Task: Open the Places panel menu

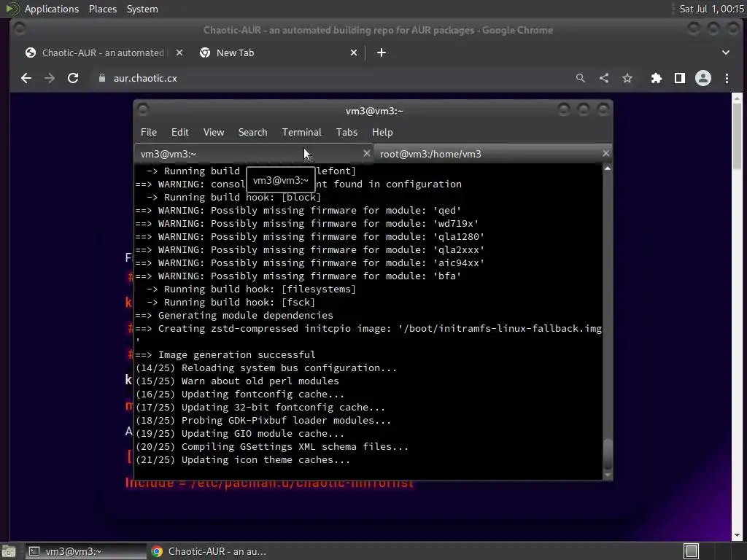Action: pos(102,9)
